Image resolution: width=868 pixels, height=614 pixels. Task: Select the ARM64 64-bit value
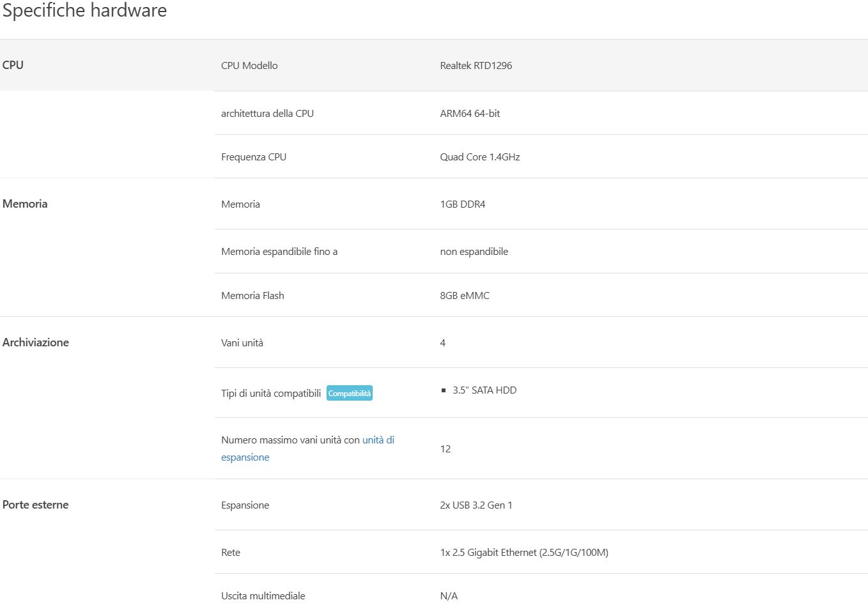pyautogui.click(x=470, y=114)
